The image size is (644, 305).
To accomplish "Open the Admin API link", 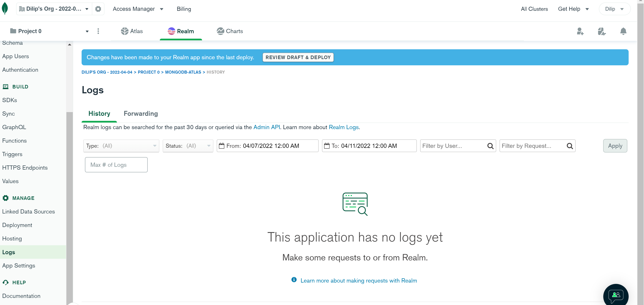I will tap(266, 127).
